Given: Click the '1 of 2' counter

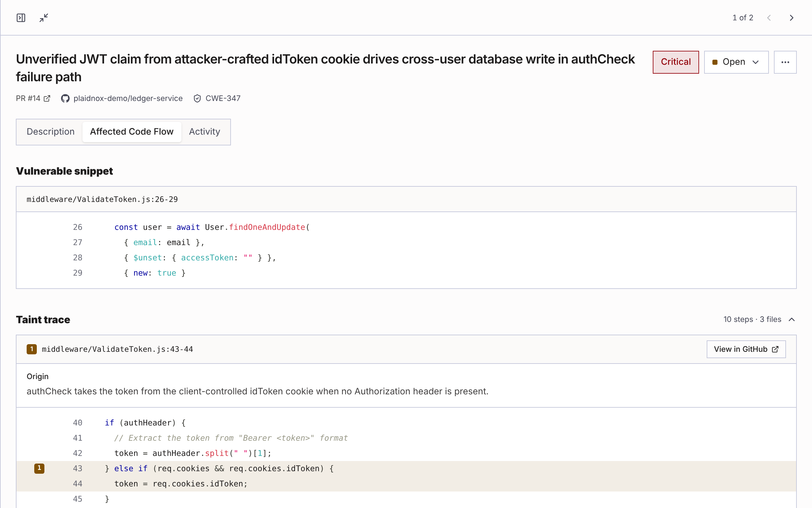Looking at the screenshot, I should [x=743, y=18].
